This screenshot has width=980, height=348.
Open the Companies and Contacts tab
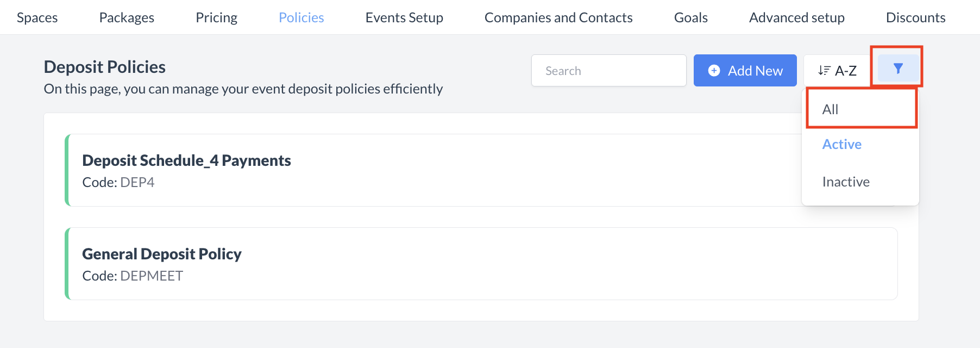[558, 17]
